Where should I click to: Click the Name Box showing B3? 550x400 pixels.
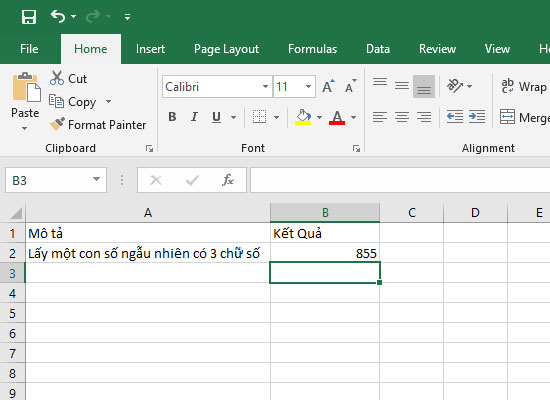coord(48,180)
